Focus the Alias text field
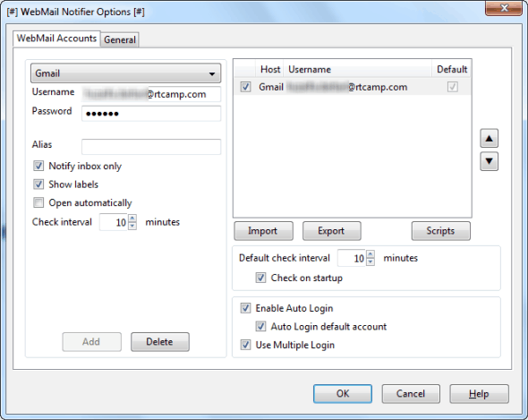This screenshot has width=528, height=420. 151,147
